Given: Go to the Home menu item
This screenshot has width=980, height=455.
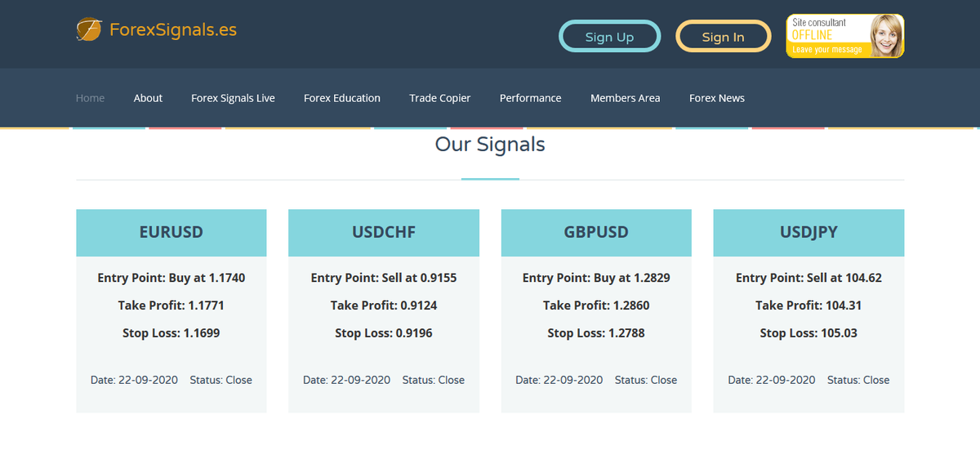Looking at the screenshot, I should tap(90, 98).
